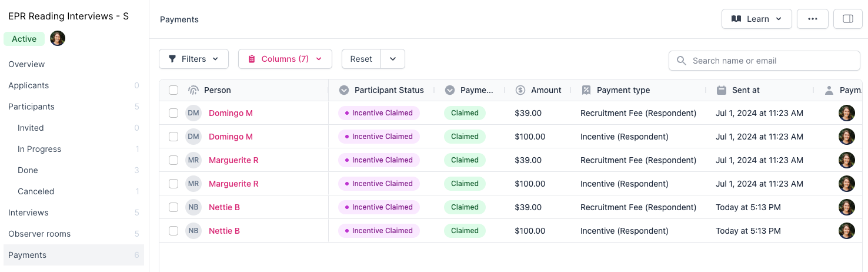The width and height of the screenshot is (868, 272).
Task: Click the payer avatar in Nettie B's last row
Action: 846,231
